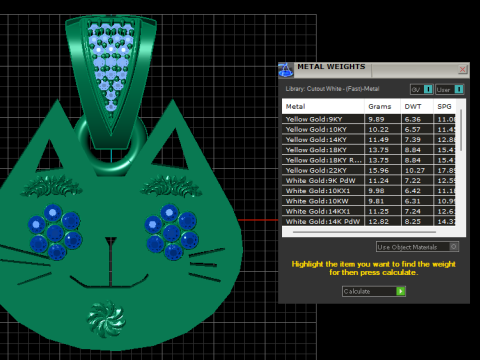Click the 12.82 grams value
480x360 pixels.
(378, 221)
